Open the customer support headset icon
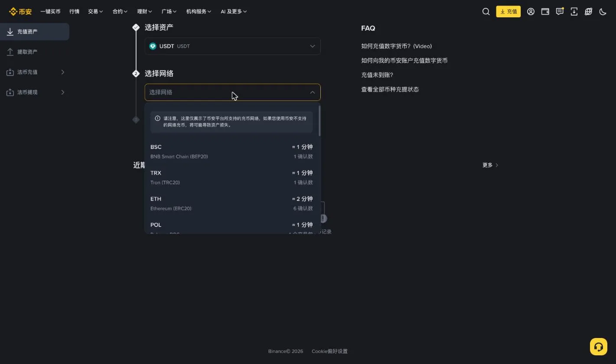 [x=599, y=347]
